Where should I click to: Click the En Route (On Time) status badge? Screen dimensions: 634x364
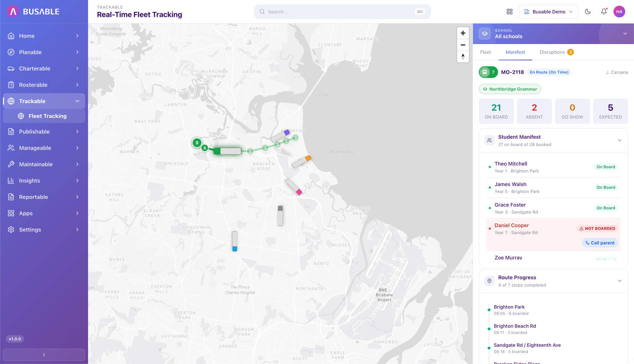click(549, 72)
